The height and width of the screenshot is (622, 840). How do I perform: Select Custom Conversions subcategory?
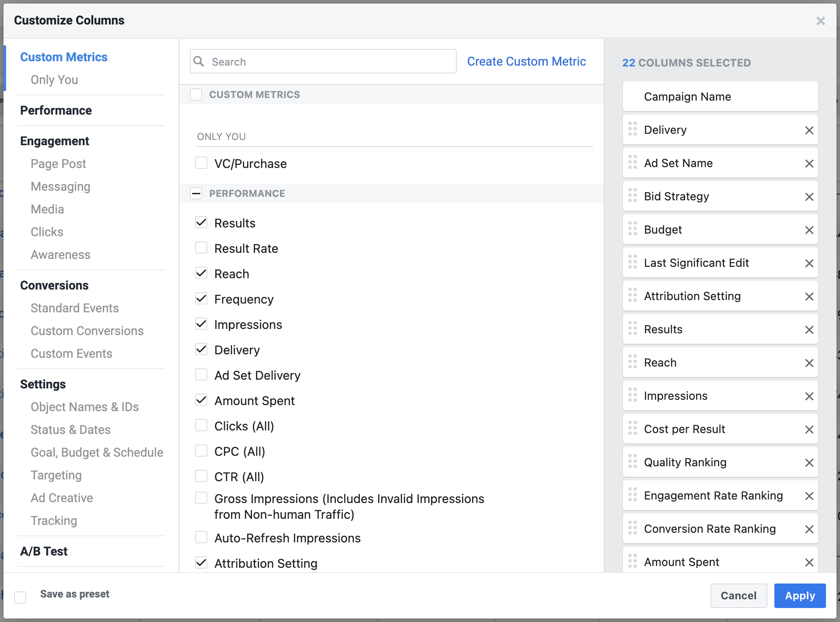coord(87,331)
